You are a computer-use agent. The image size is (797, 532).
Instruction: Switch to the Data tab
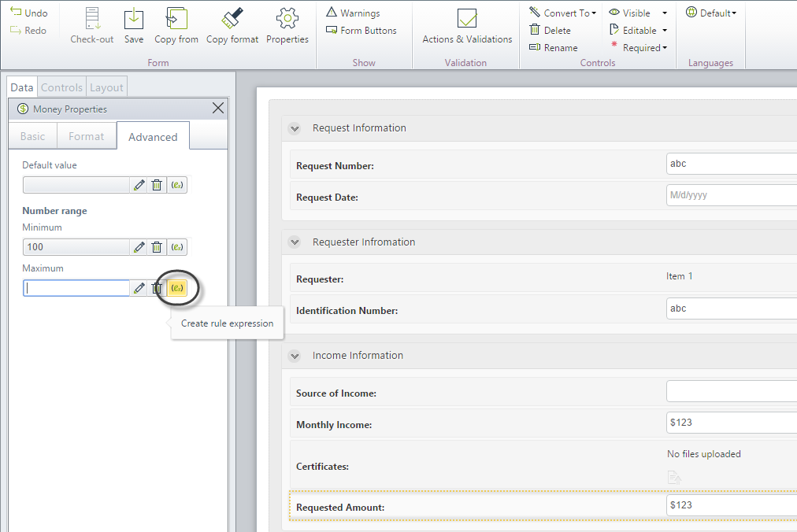click(x=22, y=87)
